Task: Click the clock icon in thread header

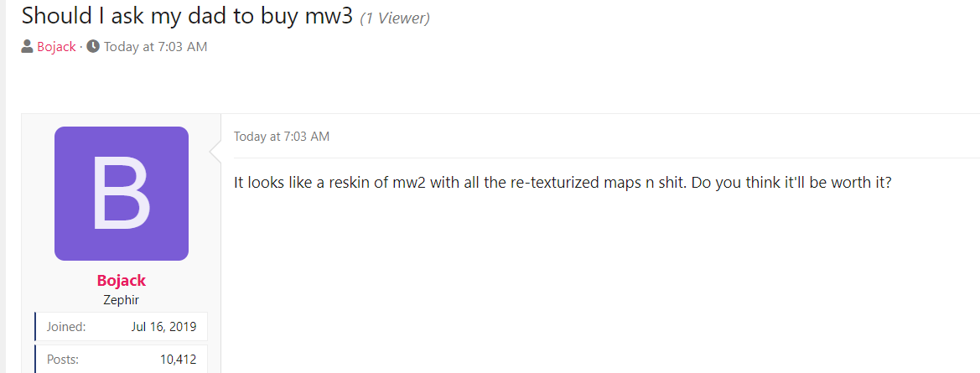Action: 93,46
